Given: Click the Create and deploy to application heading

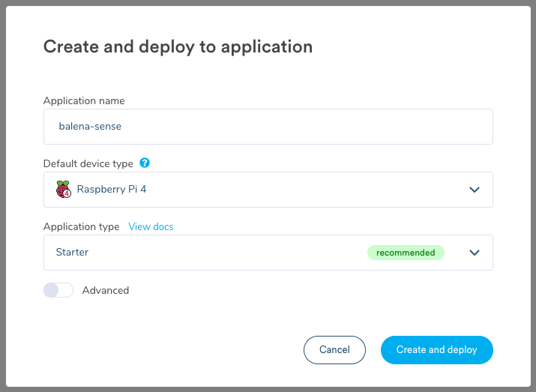Looking at the screenshot, I should (x=178, y=46).
